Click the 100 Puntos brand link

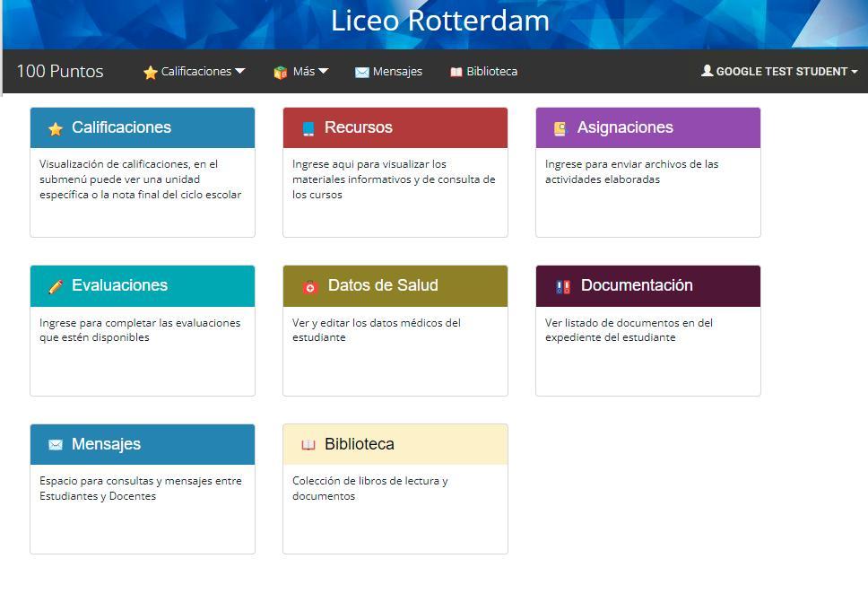tap(60, 72)
